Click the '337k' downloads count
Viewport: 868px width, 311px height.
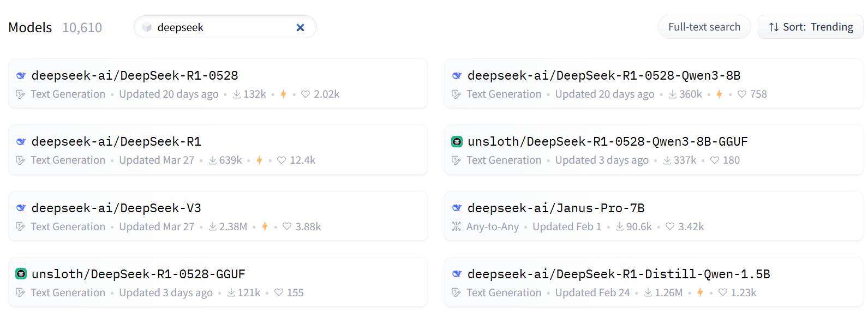click(x=685, y=160)
